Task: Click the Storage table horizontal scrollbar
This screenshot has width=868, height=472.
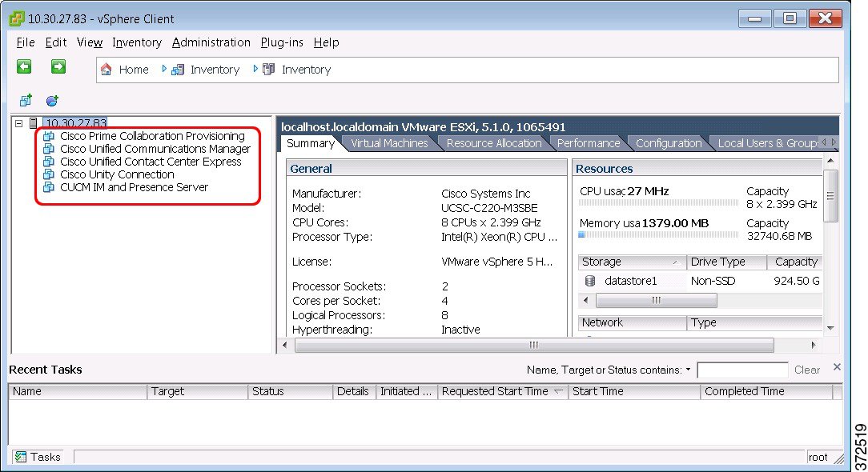Action: click(656, 301)
